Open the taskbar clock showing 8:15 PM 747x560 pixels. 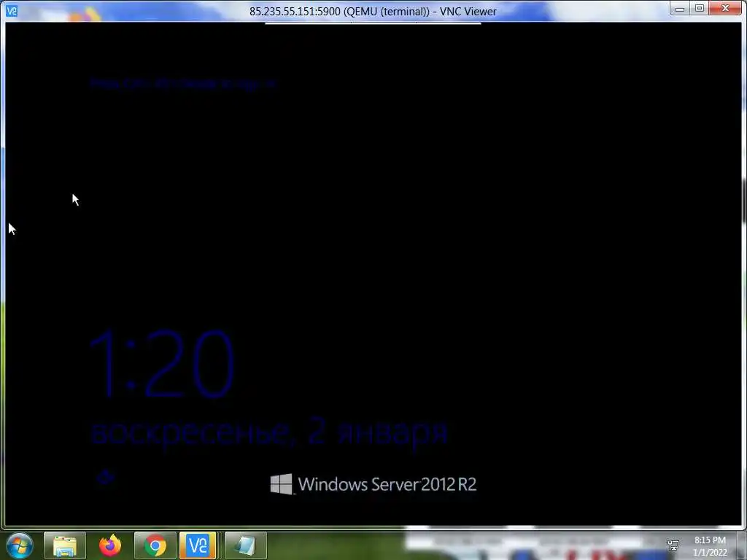pyautogui.click(x=710, y=546)
